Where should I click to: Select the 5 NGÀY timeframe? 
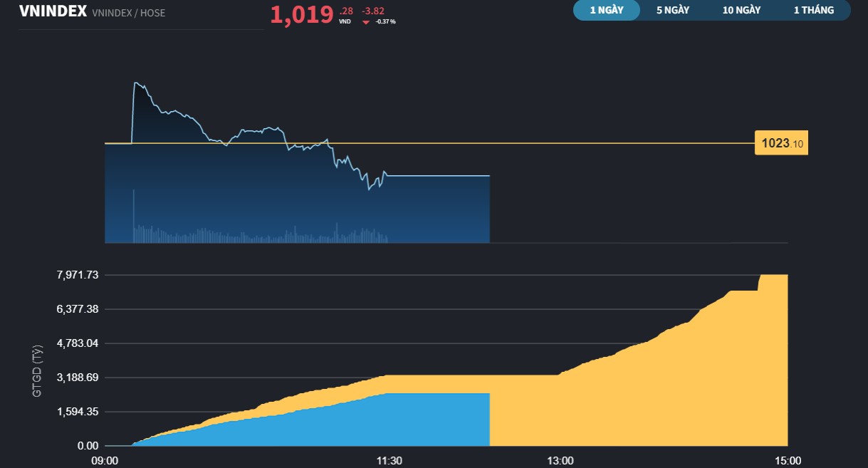tap(672, 10)
